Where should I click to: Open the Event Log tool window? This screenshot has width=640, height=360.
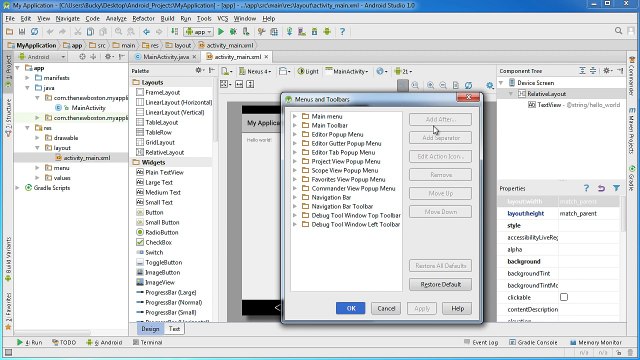click(x=481, y=342)
